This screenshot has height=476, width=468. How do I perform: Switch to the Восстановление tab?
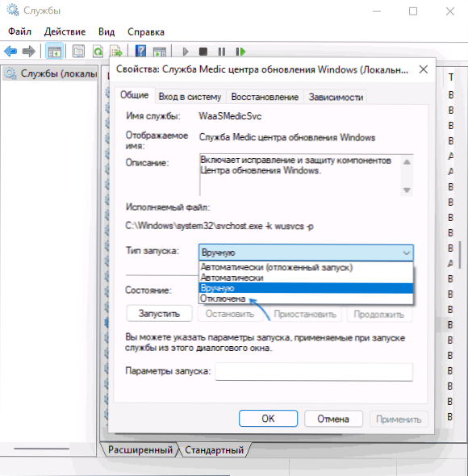coord(265,97)
